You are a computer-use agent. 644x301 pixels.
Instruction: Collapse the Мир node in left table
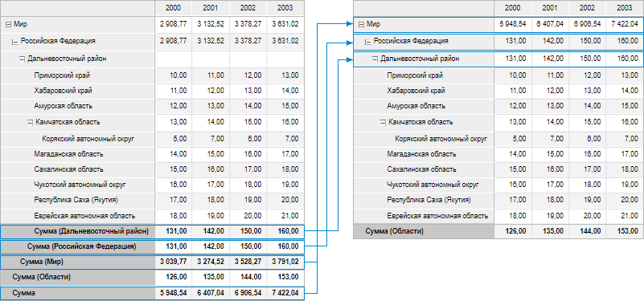tap(8, 25)
